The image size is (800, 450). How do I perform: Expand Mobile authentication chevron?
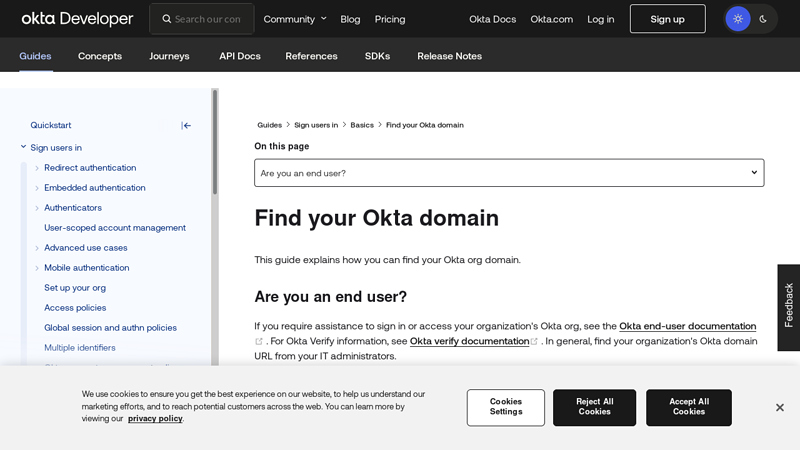[x=37, y=268]
